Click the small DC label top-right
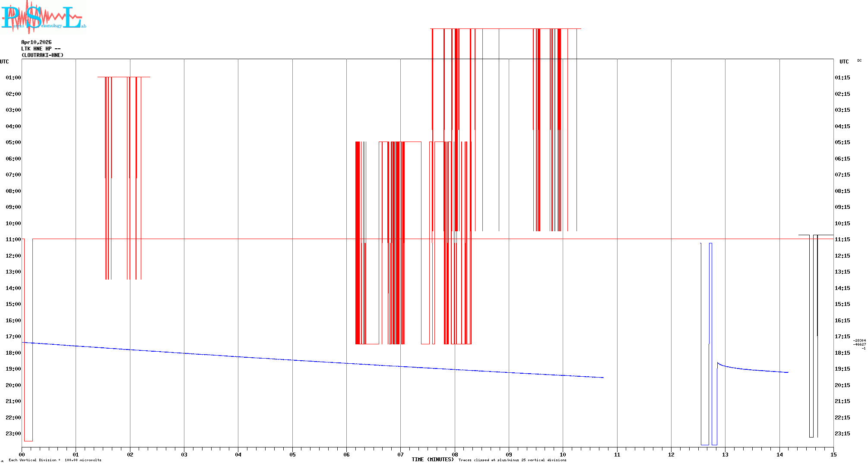Screen dimensions: 868x466 [859, 60]
